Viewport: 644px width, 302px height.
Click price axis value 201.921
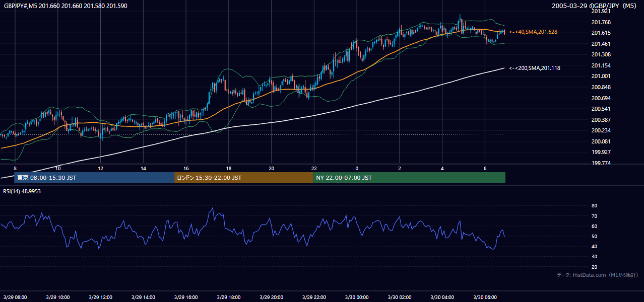click(601, 11)
